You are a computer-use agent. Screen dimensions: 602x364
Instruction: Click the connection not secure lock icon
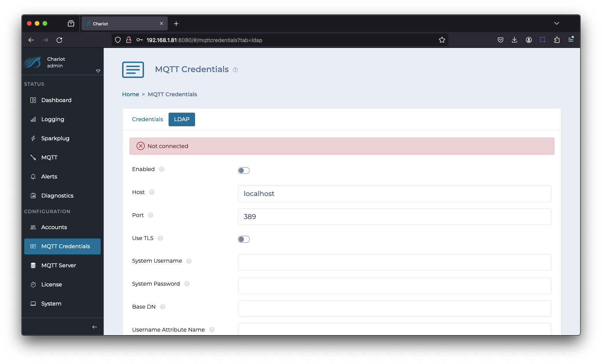pyautogui.click(x=129, y=40)
